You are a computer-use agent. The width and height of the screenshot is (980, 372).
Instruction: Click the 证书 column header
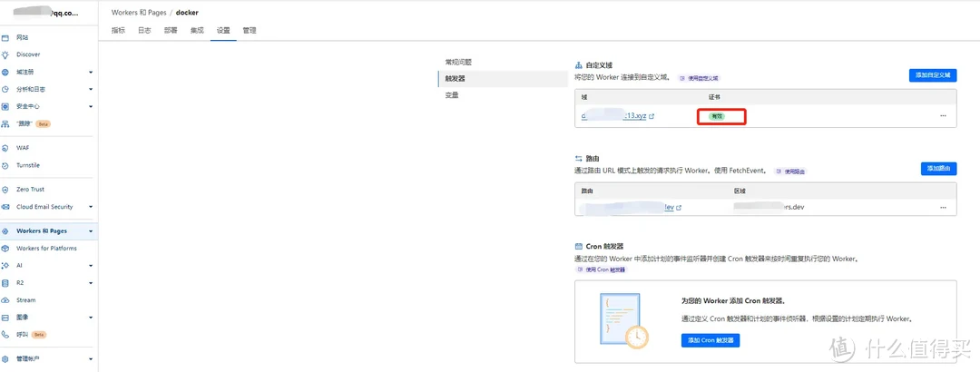714,97
